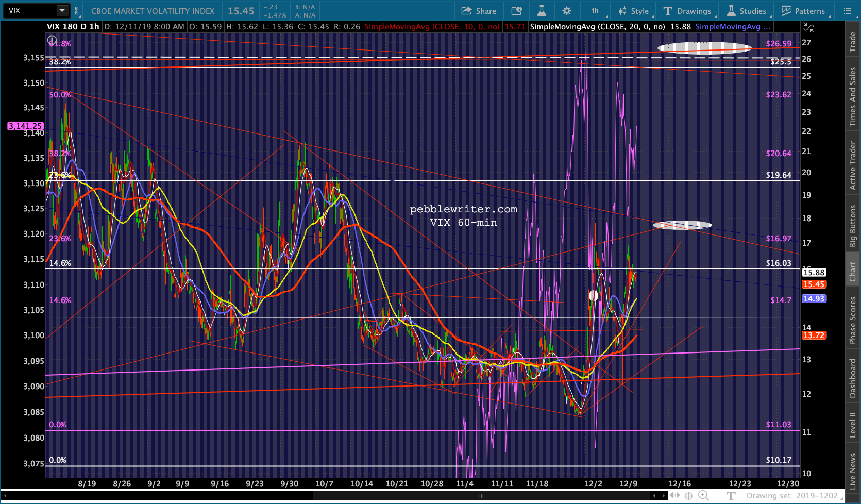861x504 pixels.
Task: Open the chart list-layout menu icon
Action: pyautogui.click(x=847, y=11)
